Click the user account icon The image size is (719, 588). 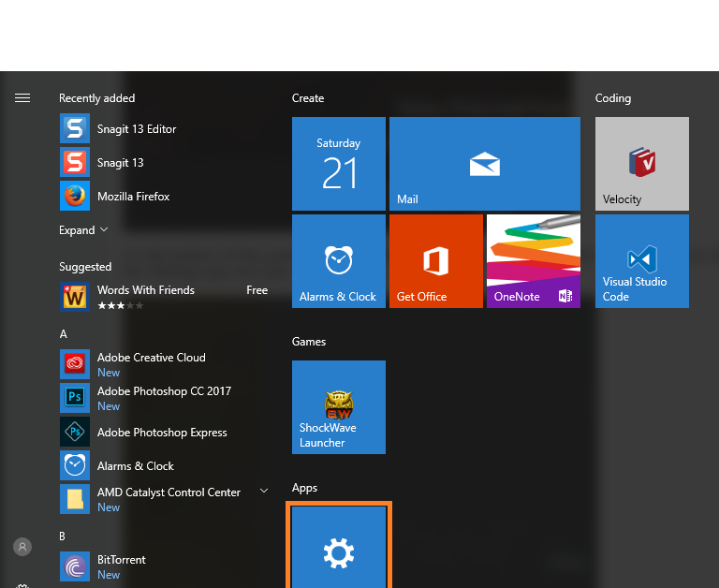[x=22, y=547]
